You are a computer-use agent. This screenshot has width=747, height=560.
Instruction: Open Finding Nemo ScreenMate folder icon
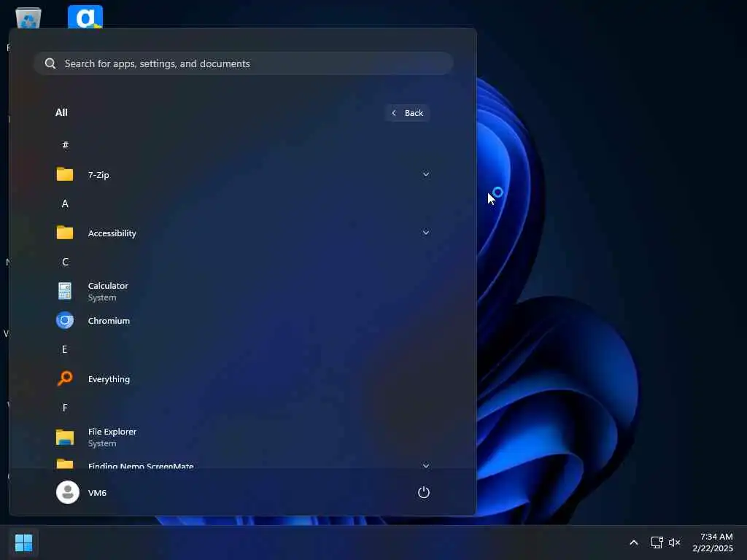tap(65, 464)
